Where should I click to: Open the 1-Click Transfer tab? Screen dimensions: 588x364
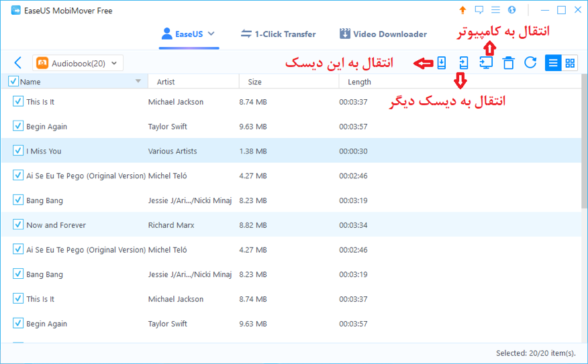pyautogui.click(x=279, y=34)
